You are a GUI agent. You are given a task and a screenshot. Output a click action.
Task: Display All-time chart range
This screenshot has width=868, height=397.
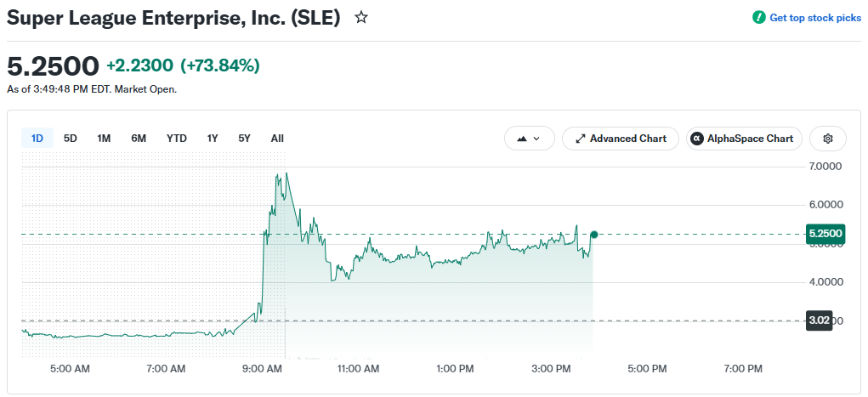coord(277,139)
